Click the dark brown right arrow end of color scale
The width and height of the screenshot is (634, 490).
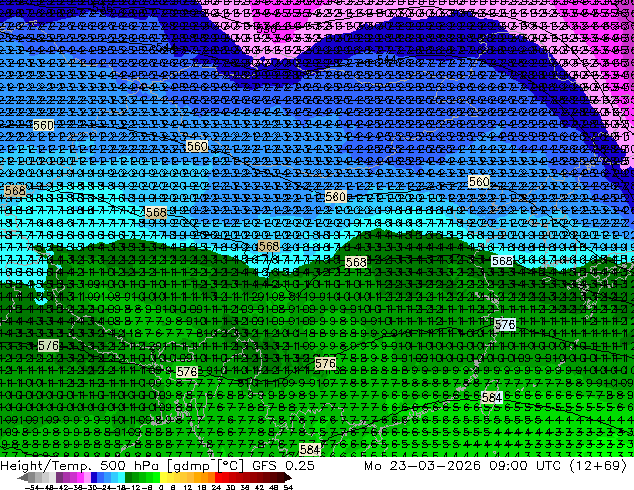pyautogui.click(x=288, y=478)
